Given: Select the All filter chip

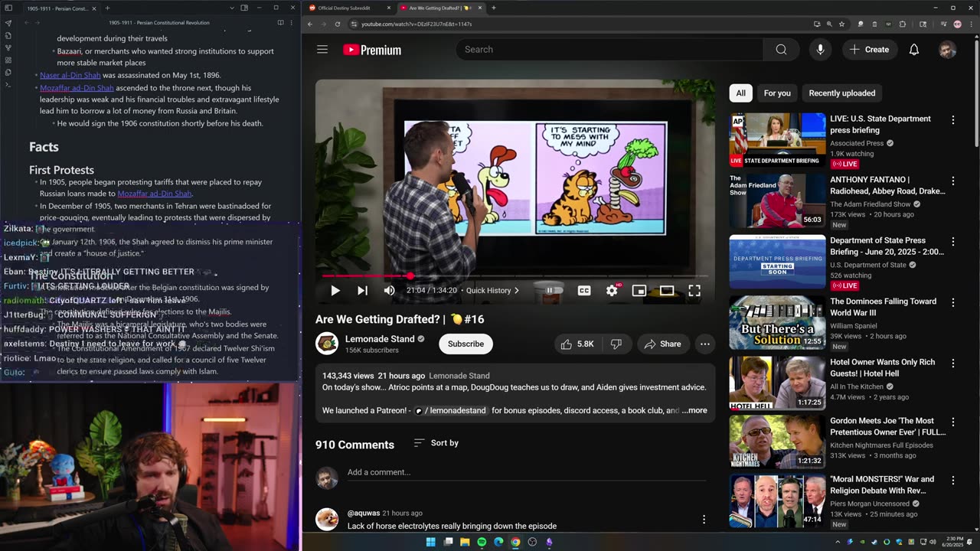Looking at the screenshot, I should click(740, 93).
